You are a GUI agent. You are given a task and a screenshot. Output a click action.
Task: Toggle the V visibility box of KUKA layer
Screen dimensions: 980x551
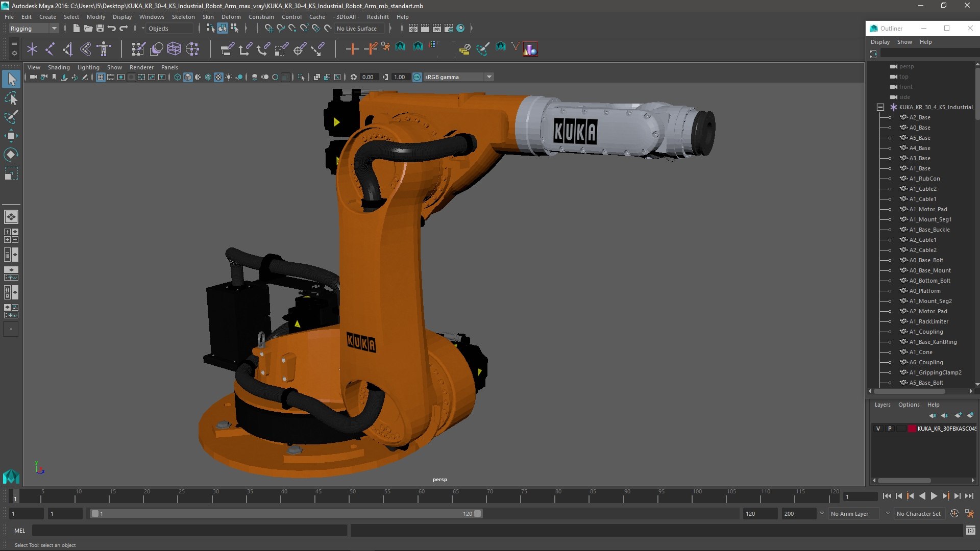click(x=878, y=429)
